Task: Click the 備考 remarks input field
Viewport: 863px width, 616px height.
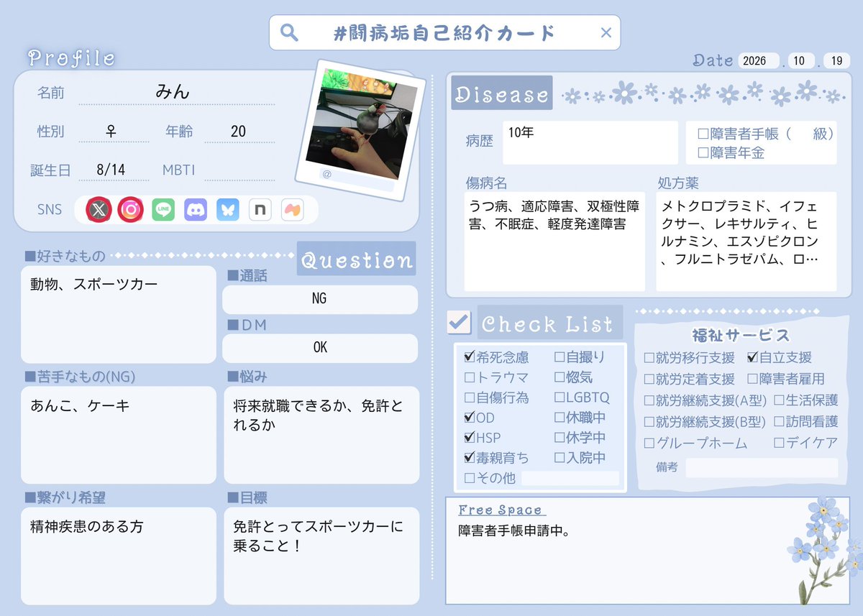Action: point(762,468)
